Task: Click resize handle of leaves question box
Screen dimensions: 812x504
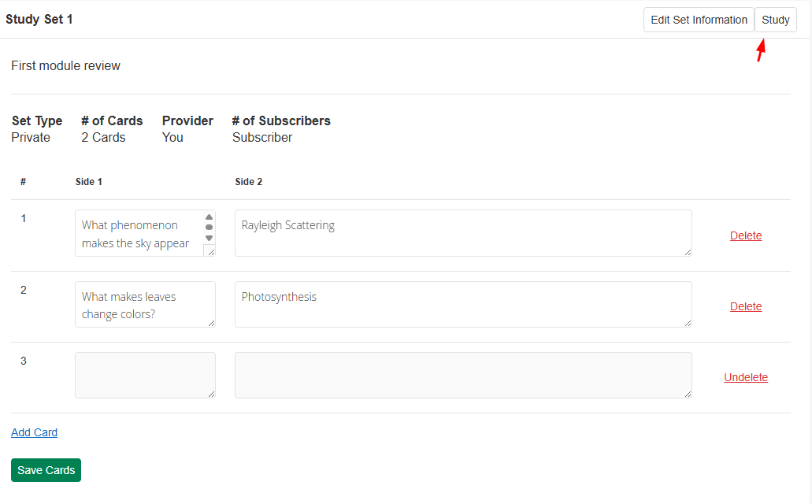Action: (211, 323)
